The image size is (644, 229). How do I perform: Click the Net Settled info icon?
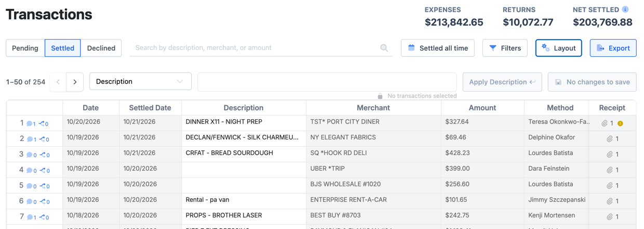point(625,9)
